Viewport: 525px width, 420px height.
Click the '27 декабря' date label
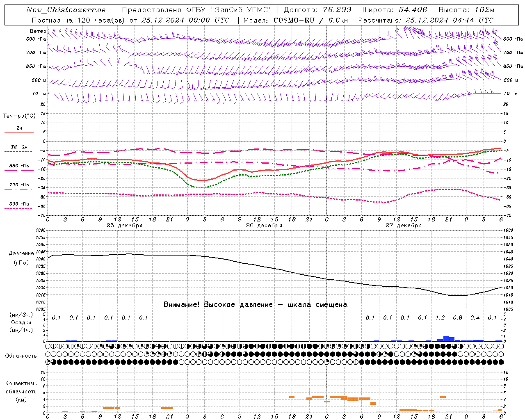click(403, 226)
